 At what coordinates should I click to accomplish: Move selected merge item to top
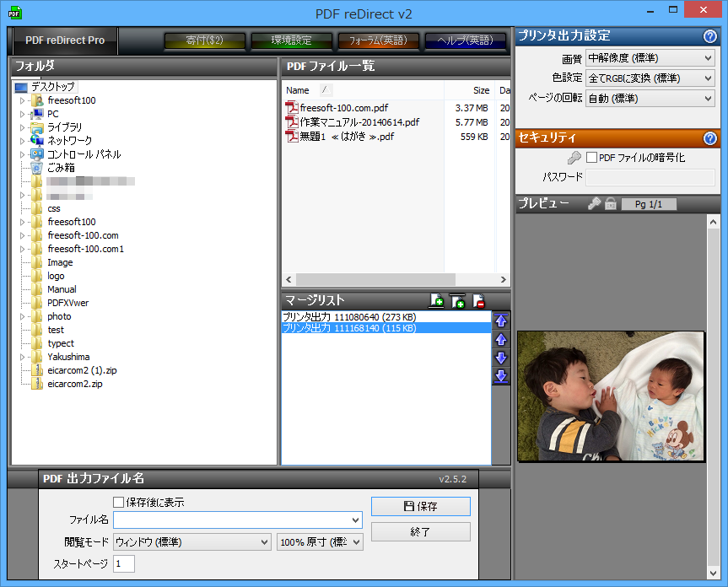coord(501,320)
